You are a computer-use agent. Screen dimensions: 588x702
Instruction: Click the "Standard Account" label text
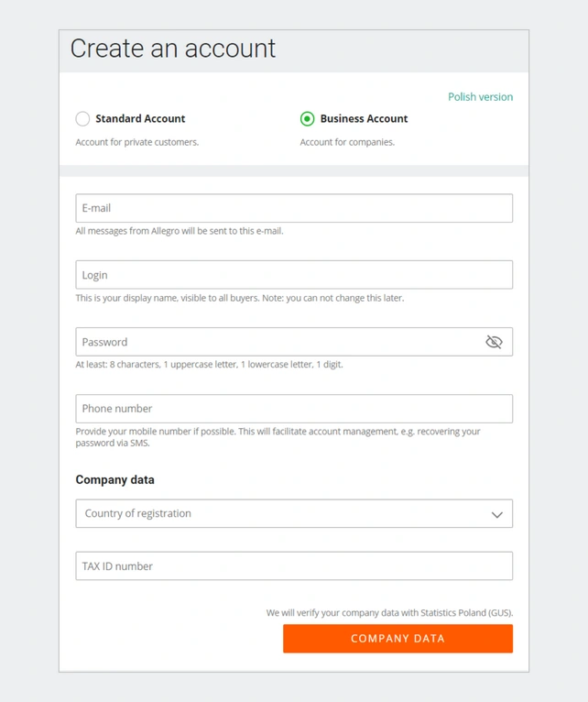140,118
